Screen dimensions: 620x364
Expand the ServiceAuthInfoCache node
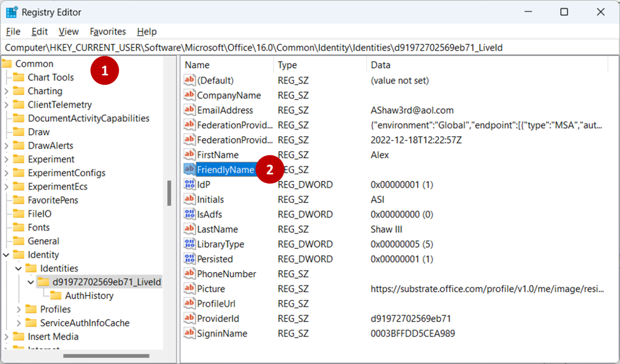18,323
